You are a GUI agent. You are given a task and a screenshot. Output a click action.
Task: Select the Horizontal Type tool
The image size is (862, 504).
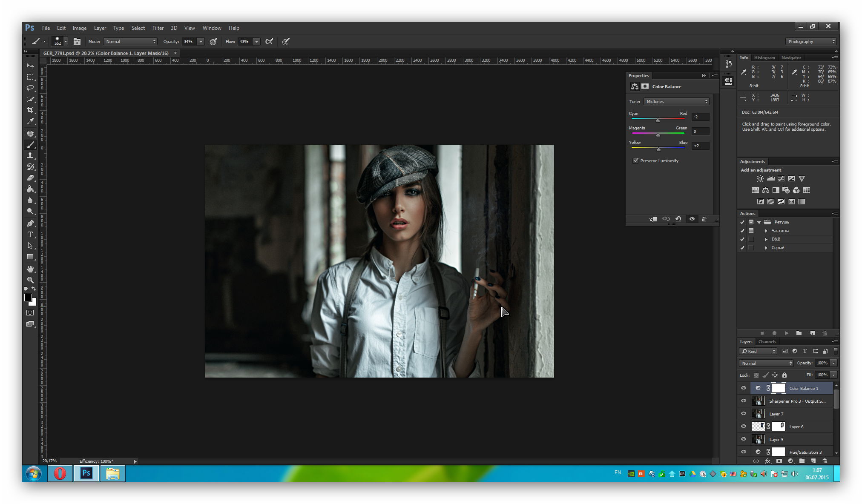[30, 235]
